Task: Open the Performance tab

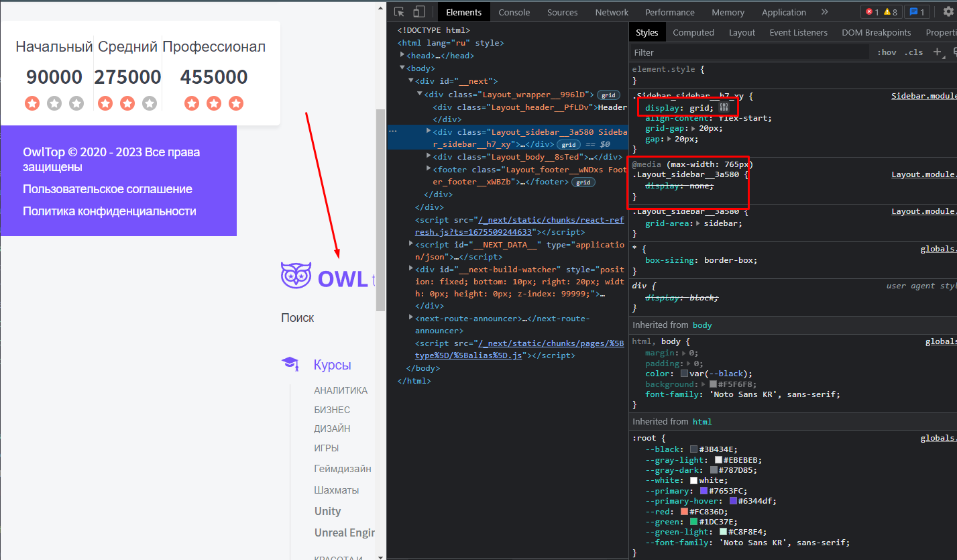Action: click(x=670, y=12)
